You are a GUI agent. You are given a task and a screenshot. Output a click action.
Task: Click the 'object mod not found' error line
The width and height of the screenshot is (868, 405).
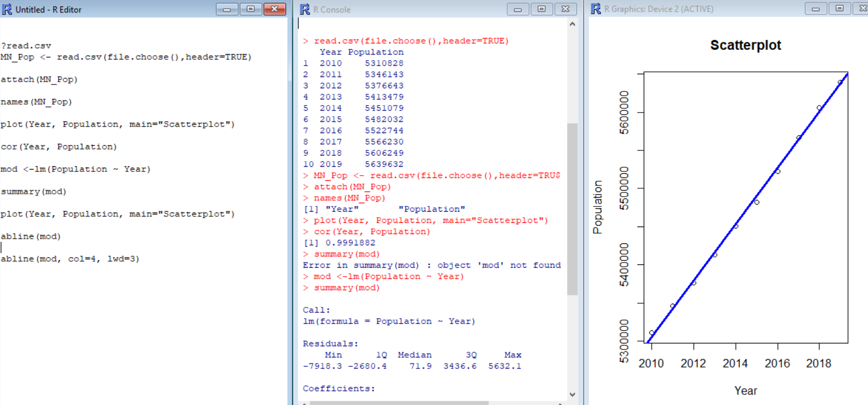432,265
